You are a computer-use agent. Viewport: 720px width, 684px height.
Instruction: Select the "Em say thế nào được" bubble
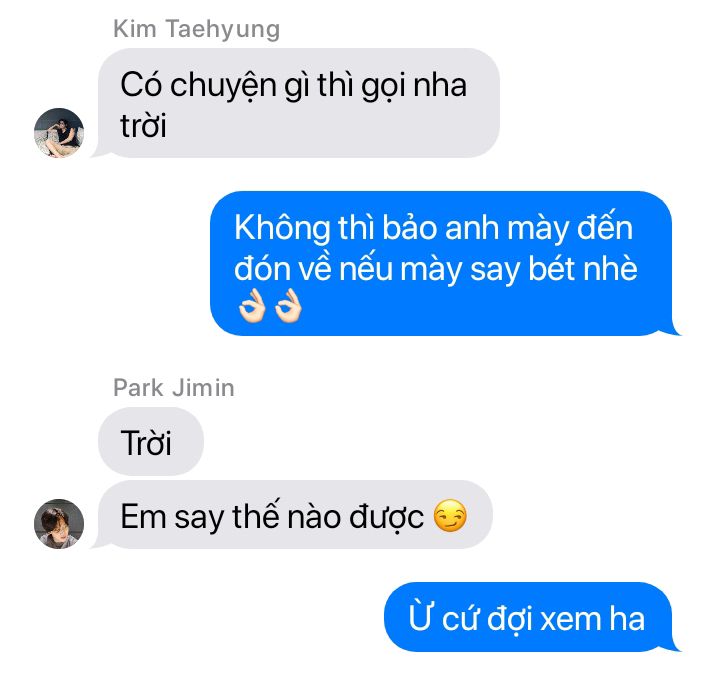coord(295,515)
